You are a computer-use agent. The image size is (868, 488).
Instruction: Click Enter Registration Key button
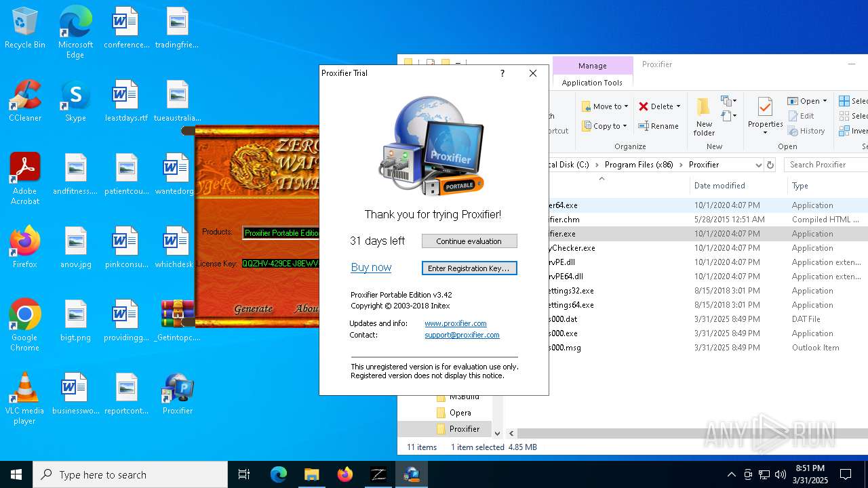(x=469, y=268)
